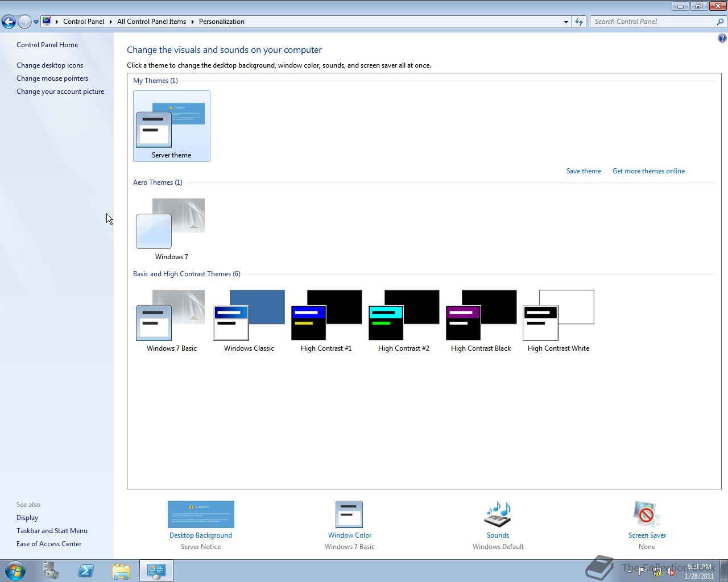
Task: Click the Aero Themes (1) heading
Action: pos(158,182)
